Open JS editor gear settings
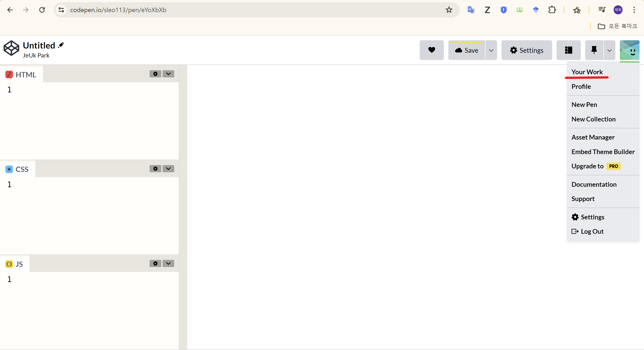The height and width of the screenshot is (350, 644). pyautogui.click(x=155, y=263)
